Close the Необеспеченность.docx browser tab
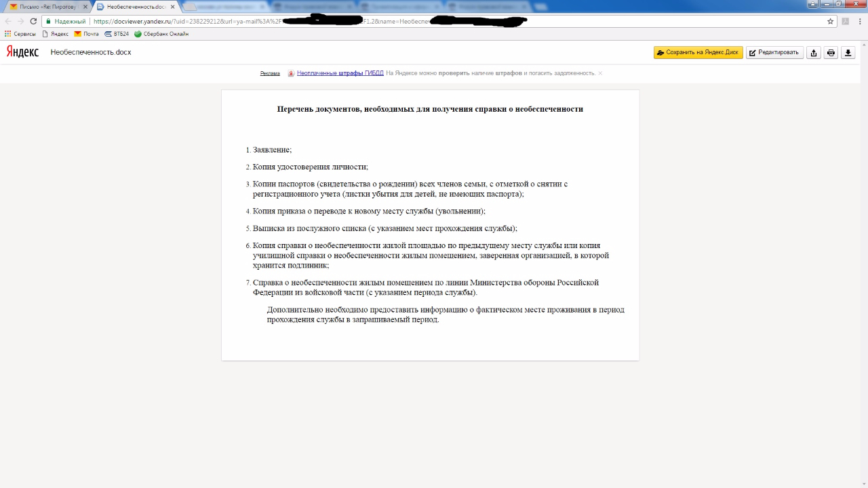Viewport: 868px width, 488px height. click(173, 7)
